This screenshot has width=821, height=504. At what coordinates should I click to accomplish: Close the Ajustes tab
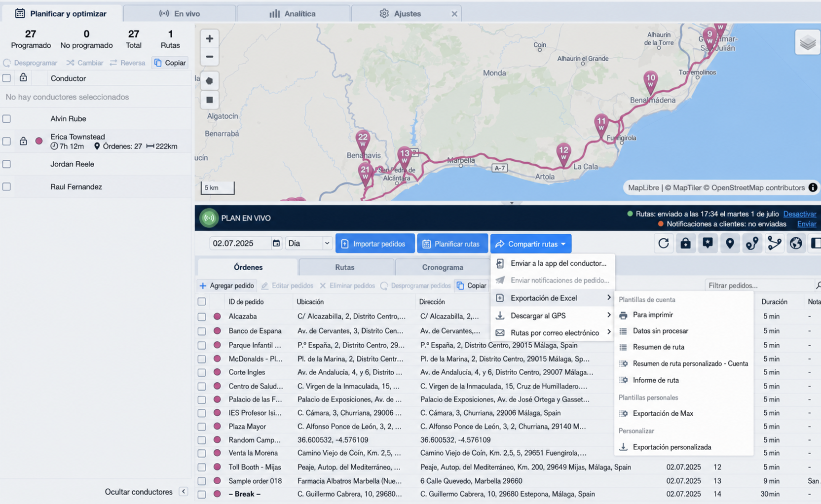coord(454,14)
